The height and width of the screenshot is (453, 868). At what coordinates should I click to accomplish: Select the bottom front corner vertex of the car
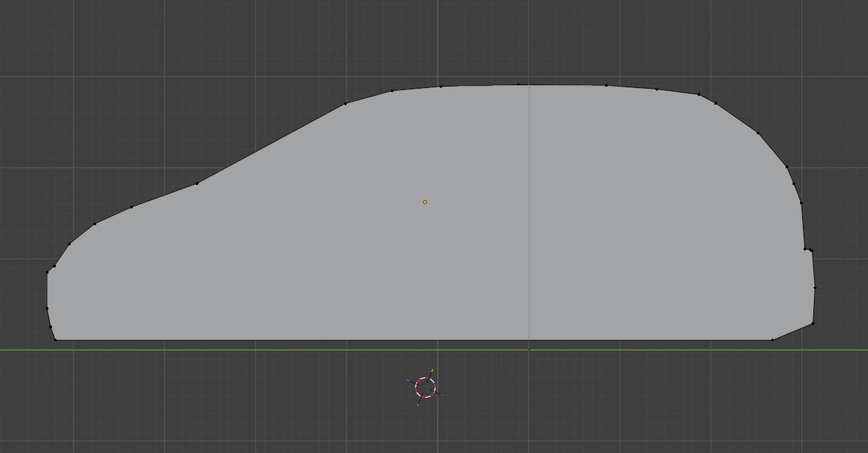(55, 339)
